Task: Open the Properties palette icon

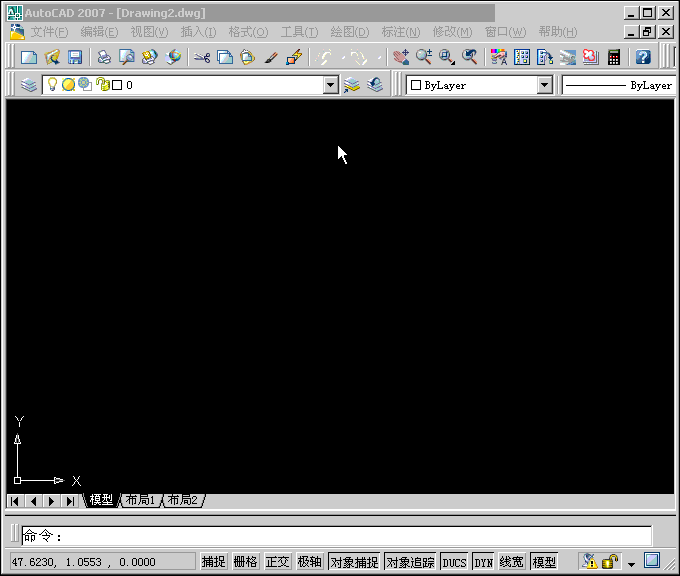Action: tap(499, 57)
